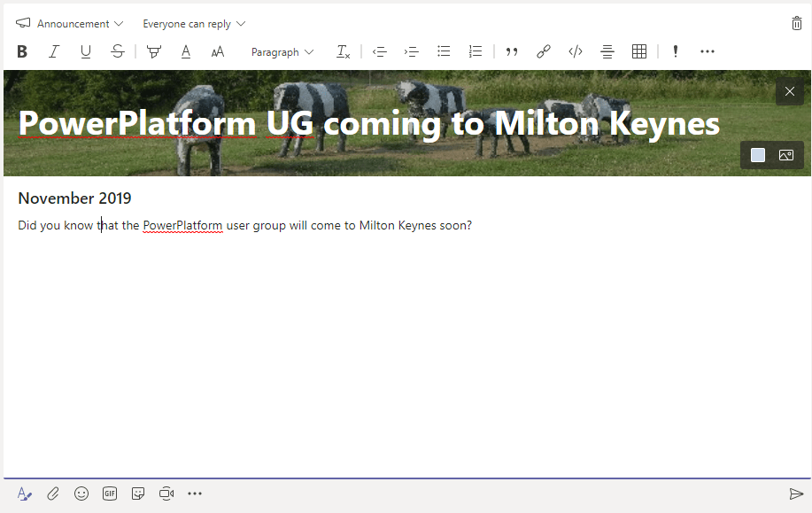Open the GIF picker
Screen dimensions: 812x513
click(110, 494)
